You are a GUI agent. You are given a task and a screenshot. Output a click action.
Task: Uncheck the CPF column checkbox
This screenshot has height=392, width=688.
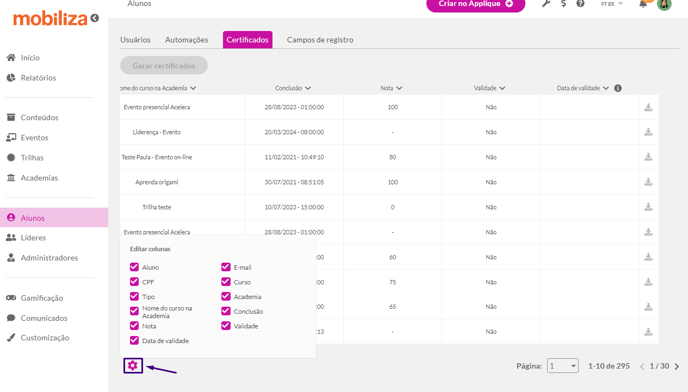[134, 281]
